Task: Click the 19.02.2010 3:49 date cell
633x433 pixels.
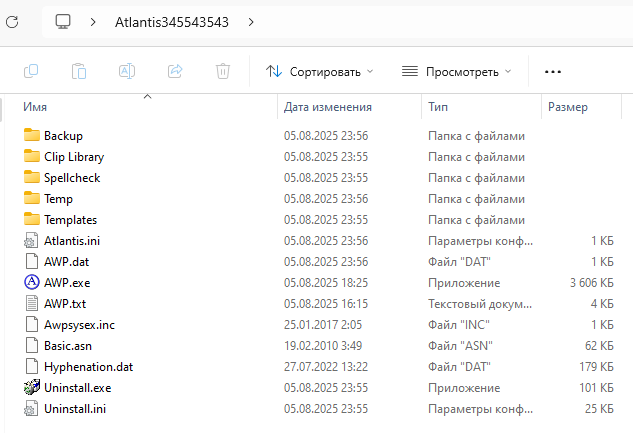Action: click(323, 345)
